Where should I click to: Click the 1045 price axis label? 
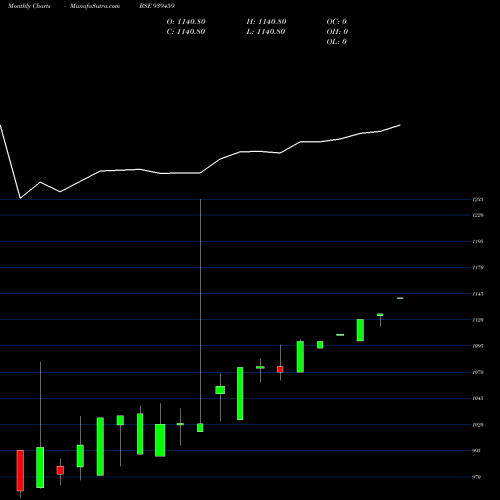click(x=478, y=398)
